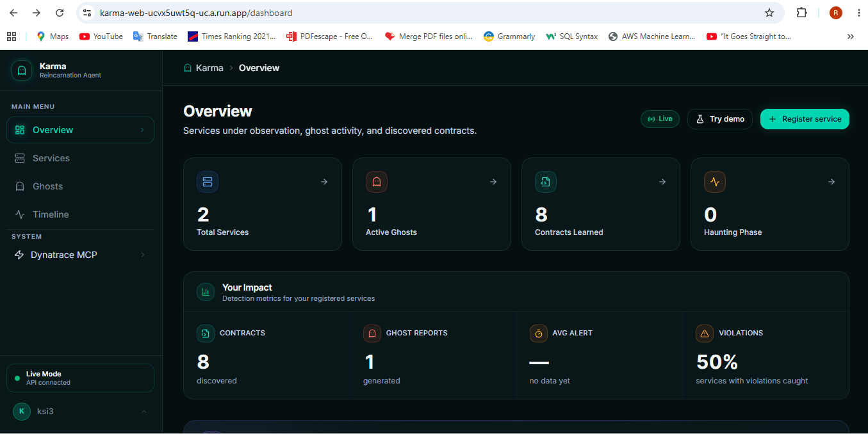Click the browser back arrow
The image size is (868, 434).
13,13
